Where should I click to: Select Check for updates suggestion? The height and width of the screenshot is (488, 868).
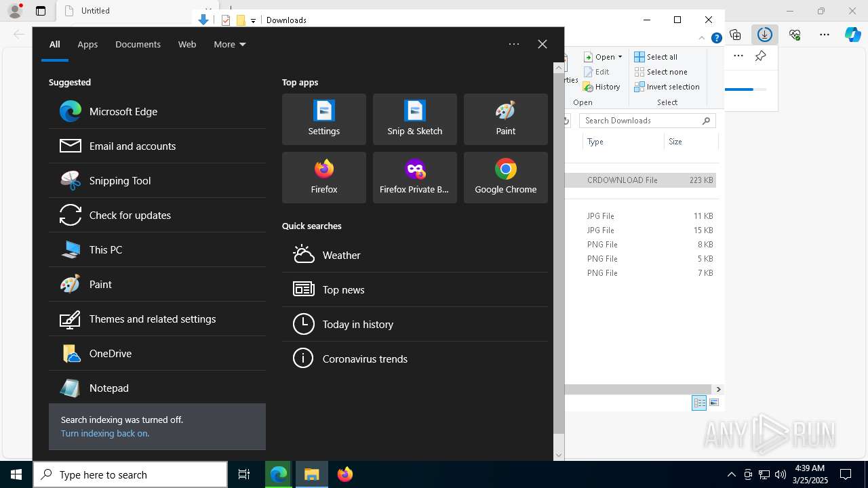[157, 215]
